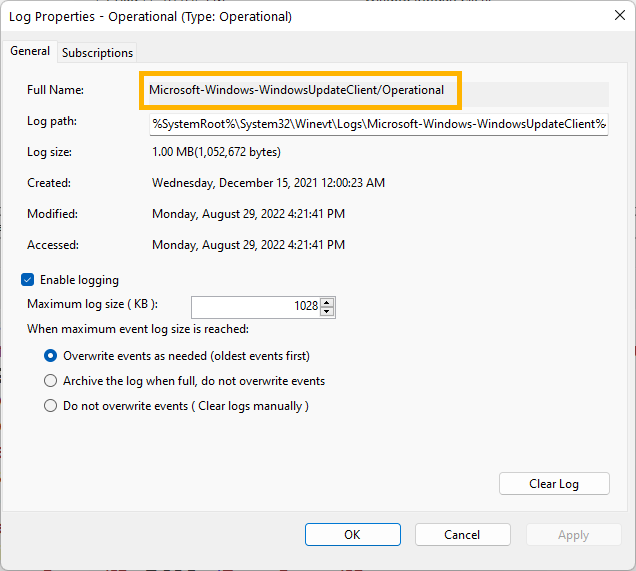Click the 'Log path:' label
The image size is (636, 571).
[x=52, y=121]
